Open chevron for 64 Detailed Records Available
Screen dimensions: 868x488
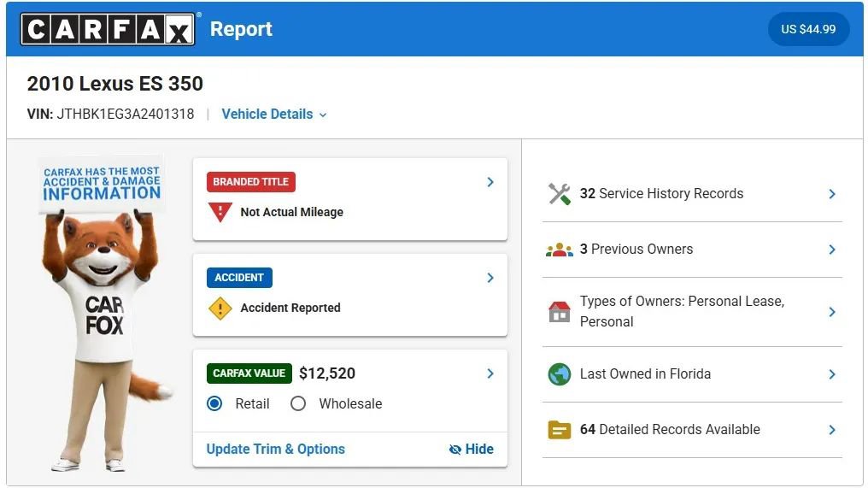[x=832, y=430]
